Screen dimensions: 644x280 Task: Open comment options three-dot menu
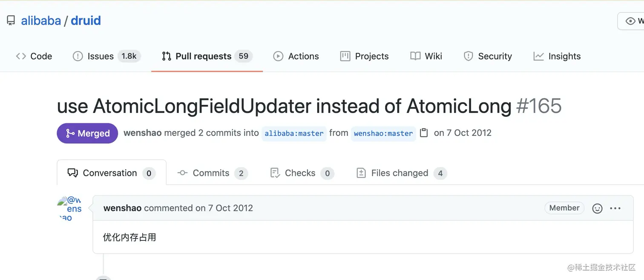click(615, 209)
